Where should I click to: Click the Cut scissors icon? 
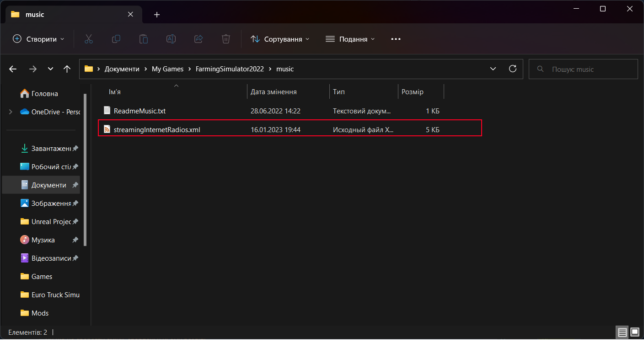(x=89, y=39)
